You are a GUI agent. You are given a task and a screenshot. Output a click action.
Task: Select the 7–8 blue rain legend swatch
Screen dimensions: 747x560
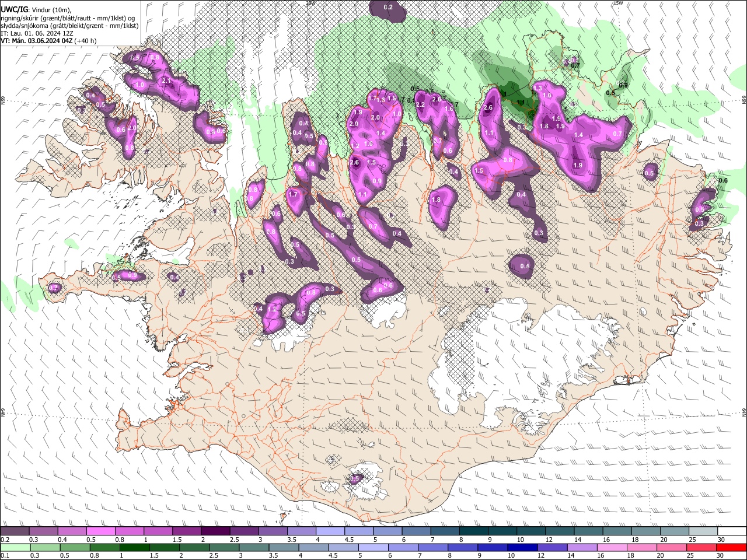(x=433, y=547)
